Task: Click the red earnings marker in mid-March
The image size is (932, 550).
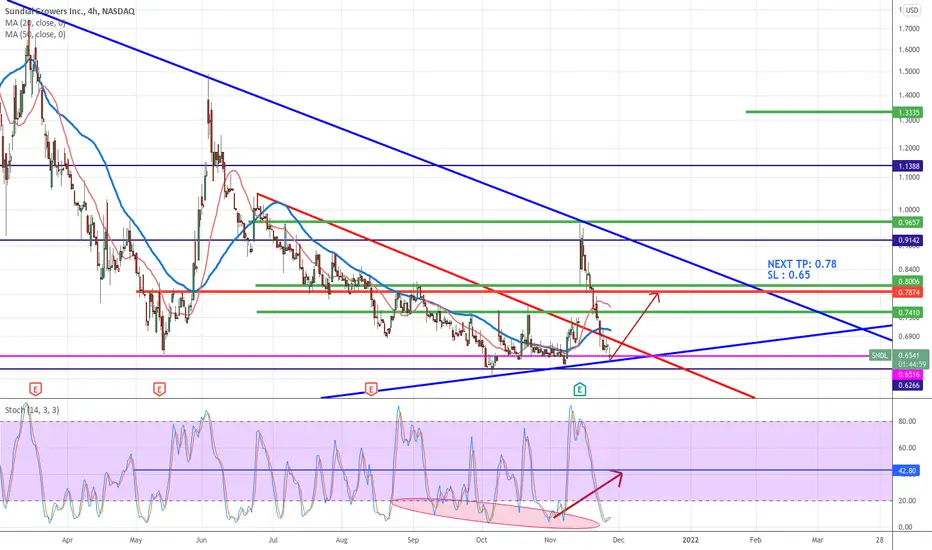Action: click(35, 389)
